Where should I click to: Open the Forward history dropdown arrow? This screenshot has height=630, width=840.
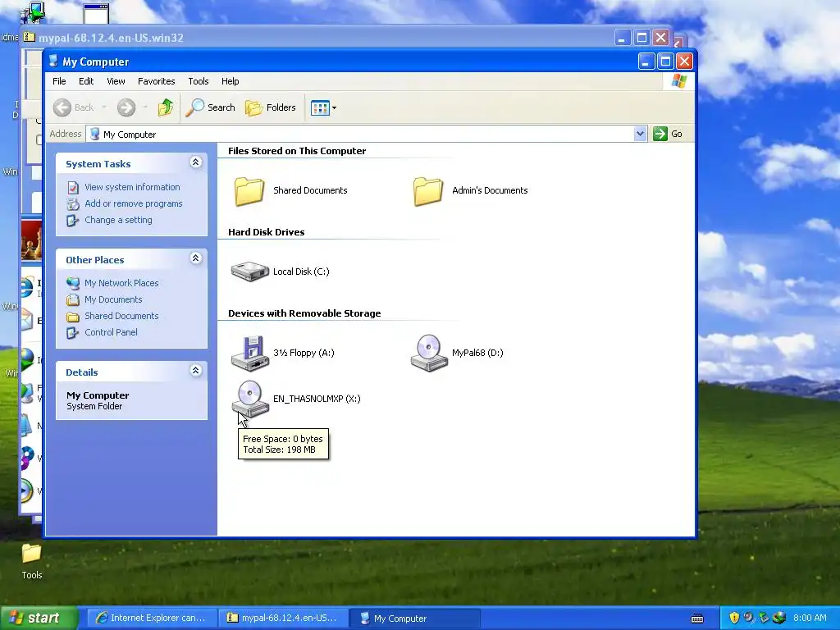click(x=145, y=107)
